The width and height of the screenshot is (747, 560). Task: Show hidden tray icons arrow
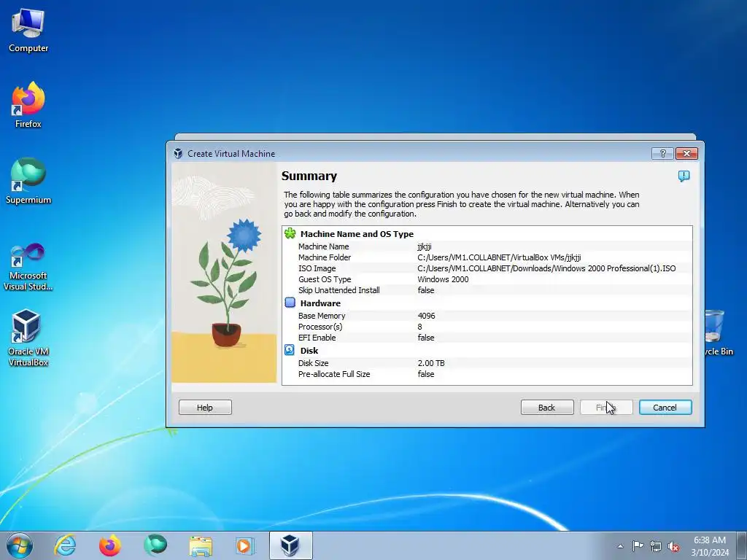point(620,546)
